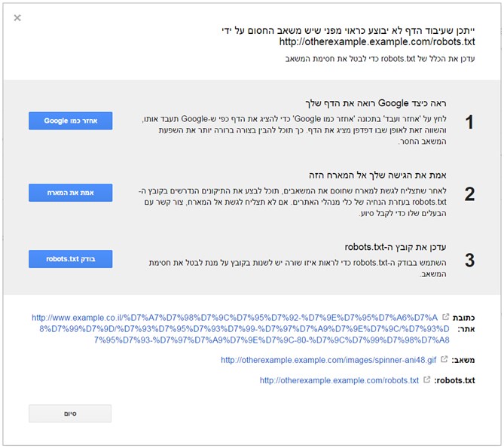The height and width of the screenshot is (448, 504).
Task: Open the www.example.co.il site address link
Action: coord(241,329)
